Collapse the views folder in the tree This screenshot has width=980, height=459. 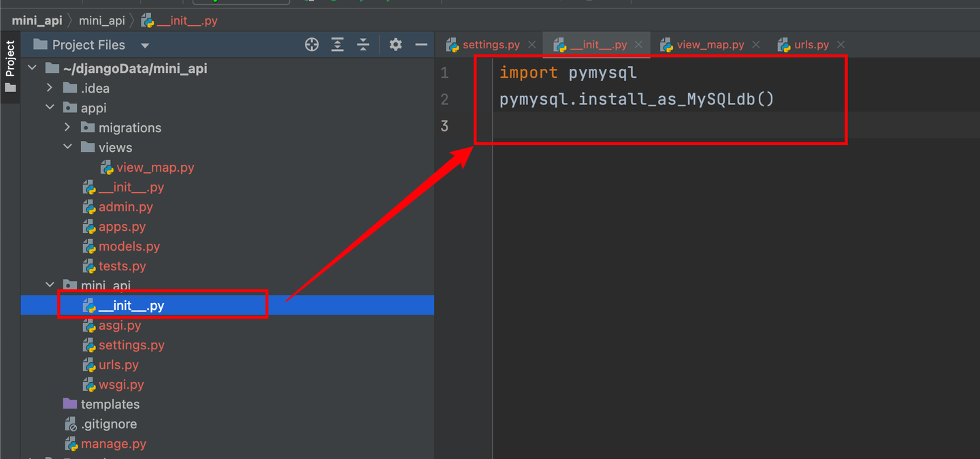pyautogui.click(x=68, y=146)
